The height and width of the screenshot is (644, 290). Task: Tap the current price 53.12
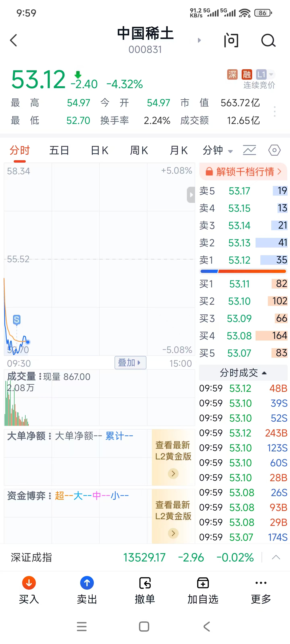point(38,79)
